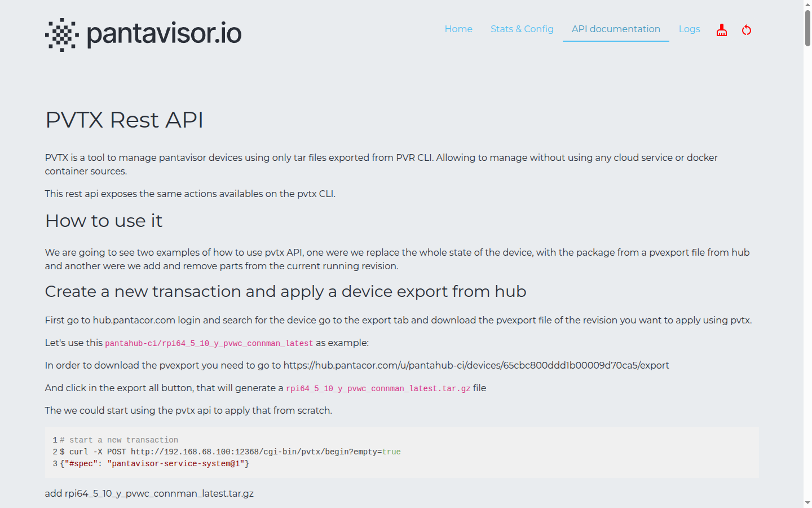The image size is (812, 508).
Task: Click the "#spec" JSON response line
Action: click(x=155, y=463)
